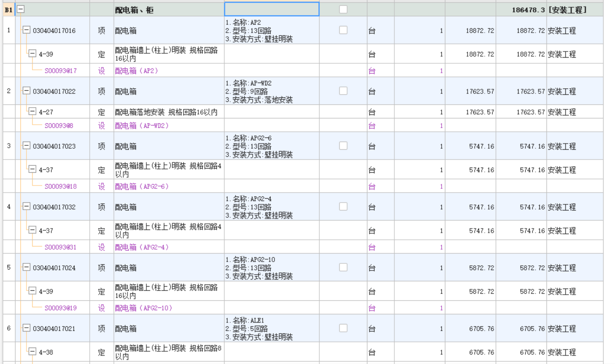Collapse item 030404017032 tree node
The image size is (615, 364).
click(x=26, y=207)
